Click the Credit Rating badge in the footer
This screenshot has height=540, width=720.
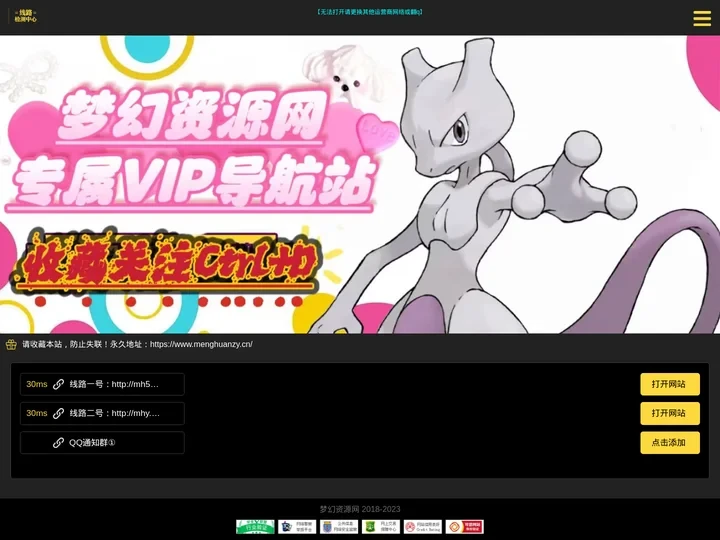coord(422,527)
